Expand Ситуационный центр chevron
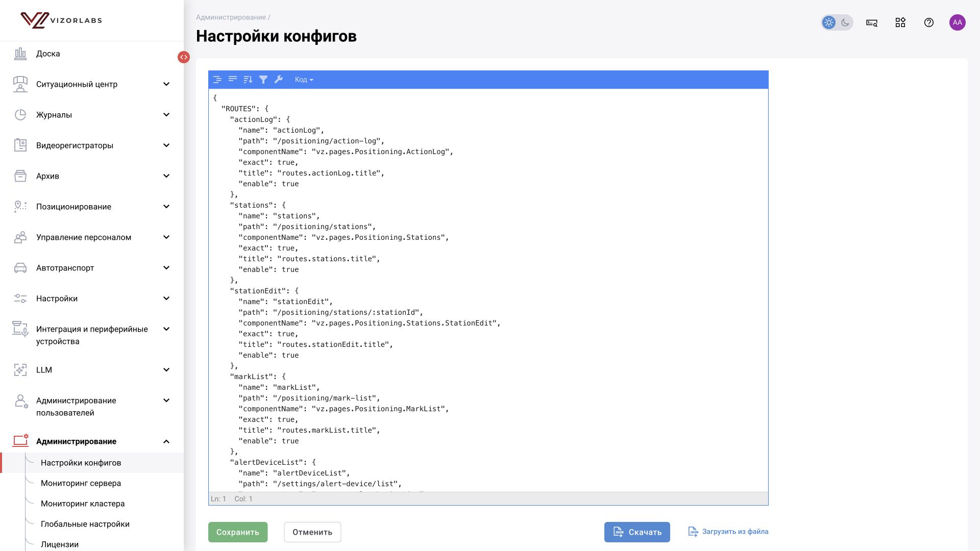Viewport: 980px width, 551px height. coord(166,84)
